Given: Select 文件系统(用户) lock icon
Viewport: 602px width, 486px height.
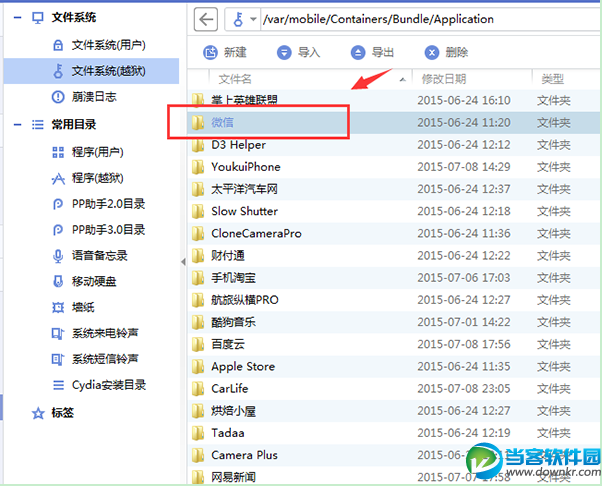Looking at the screenshot, I should coord(58,45).
